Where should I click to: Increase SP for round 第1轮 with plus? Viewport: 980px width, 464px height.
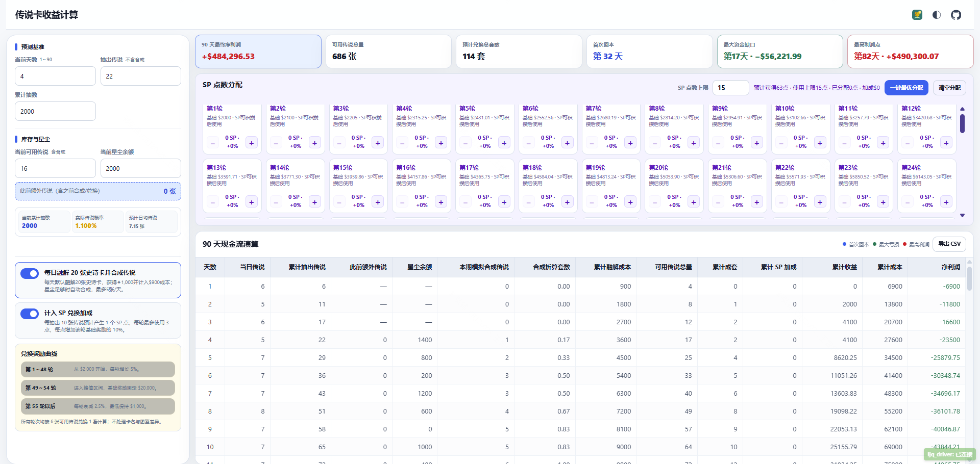pos(252,143)
